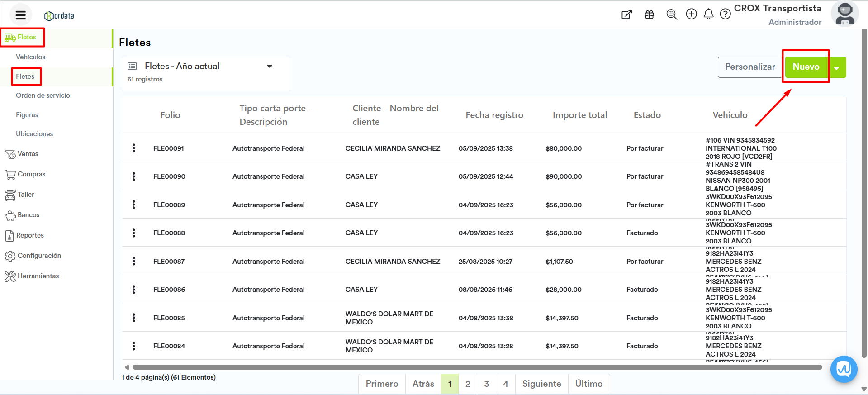This screenshot has width=868, height=395.
Task: Click the user avatar profile picture
Action: click(x=844, y=14)
